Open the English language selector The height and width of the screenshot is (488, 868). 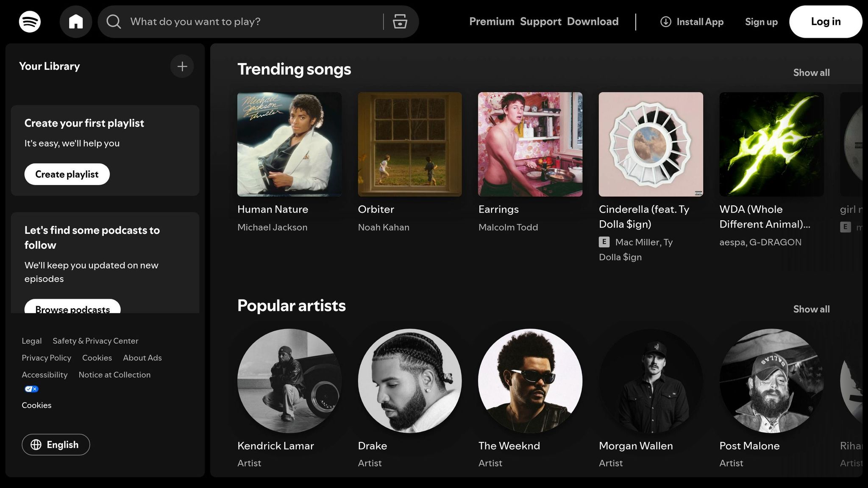[x=56, y=445]
